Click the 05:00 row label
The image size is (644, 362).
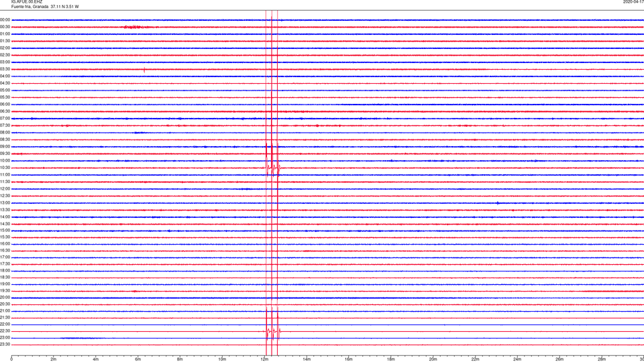(5, 90)
